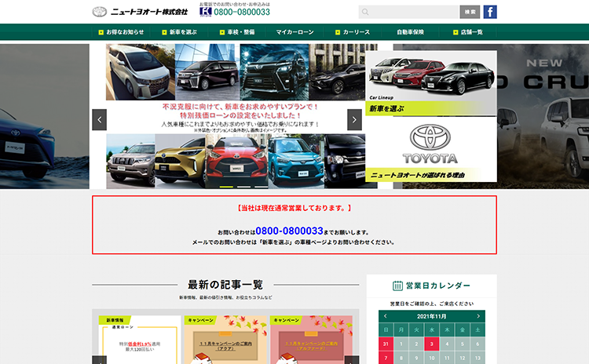The width and height of the screenshot is (589, 364).
Task: Open the キャンペーン アルファード article card
Action: point(311,340)
